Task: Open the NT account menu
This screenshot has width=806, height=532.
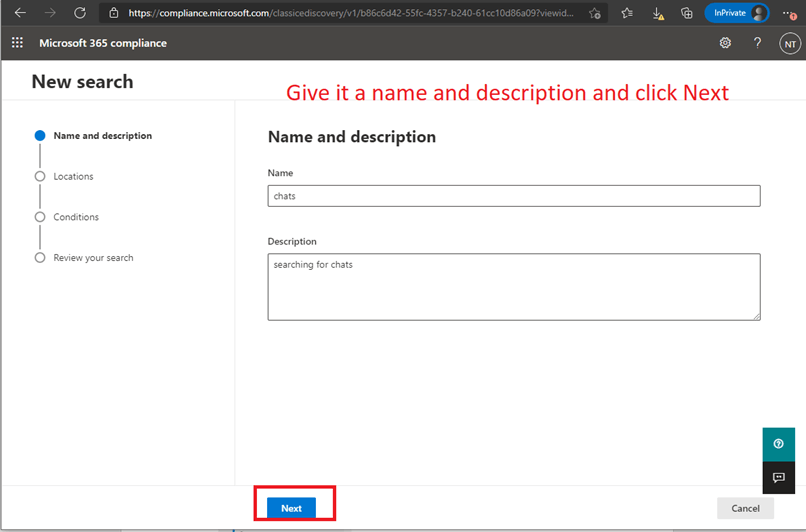Action: point(790,44)
